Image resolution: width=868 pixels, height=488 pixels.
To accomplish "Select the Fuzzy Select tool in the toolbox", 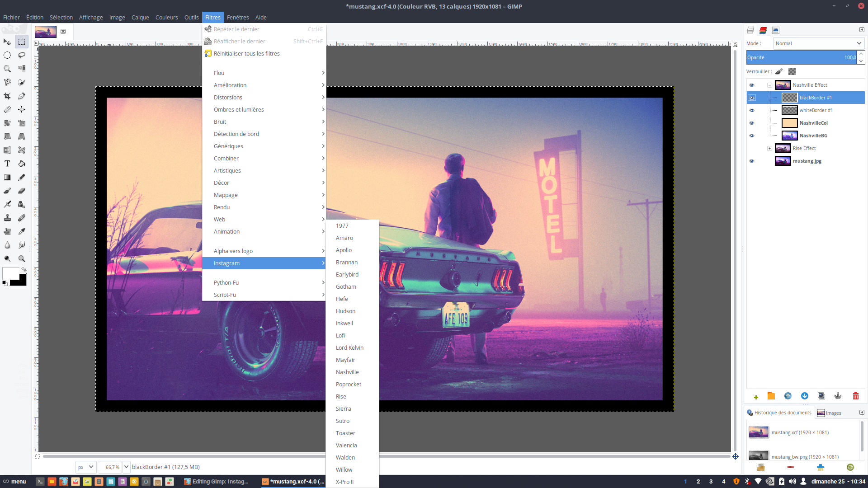I will [x=7, y=69].
